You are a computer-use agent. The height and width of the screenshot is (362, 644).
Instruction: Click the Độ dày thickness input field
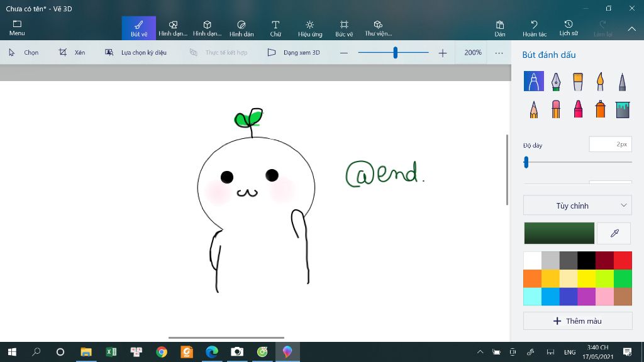click(610, 144)
